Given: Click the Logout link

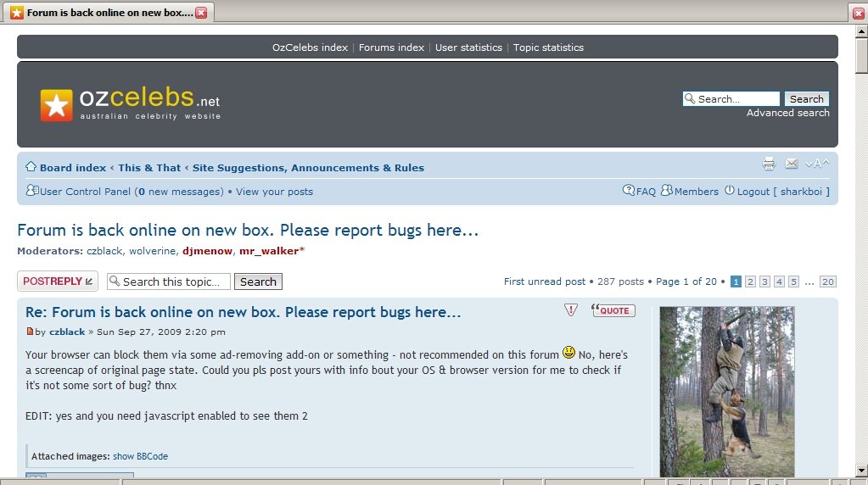Looking at the screenshot, I should click(x=753, y=192).
